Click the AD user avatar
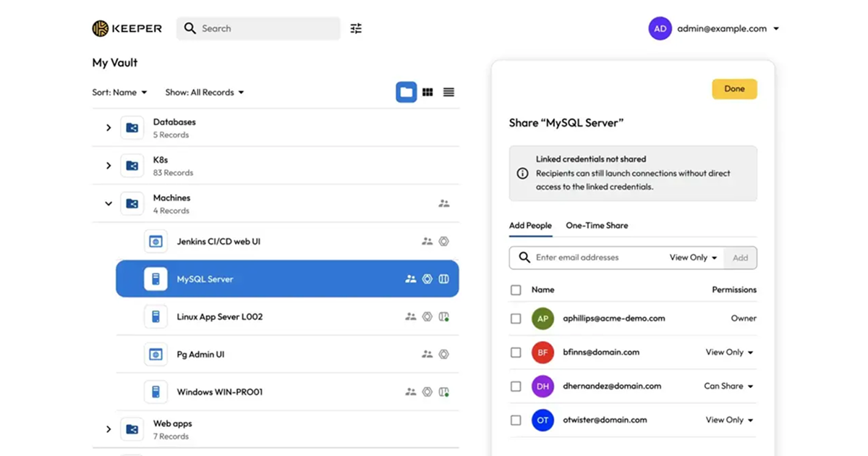 (660, 28)
